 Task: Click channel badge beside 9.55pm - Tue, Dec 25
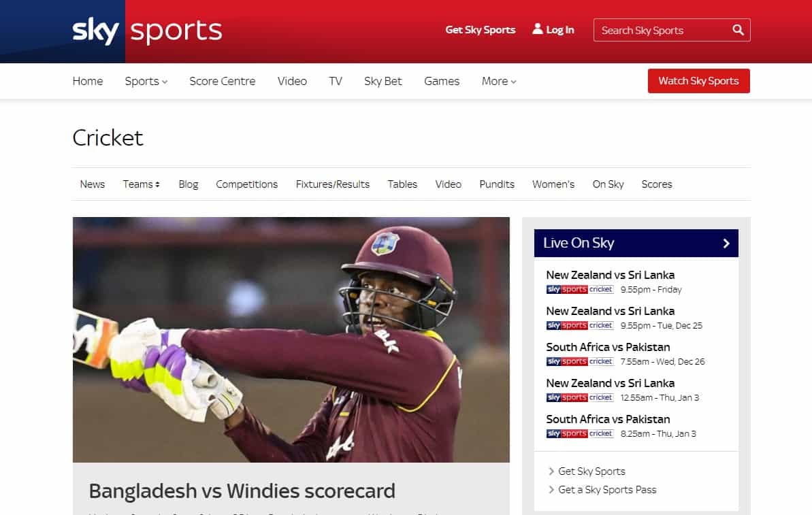579,326
